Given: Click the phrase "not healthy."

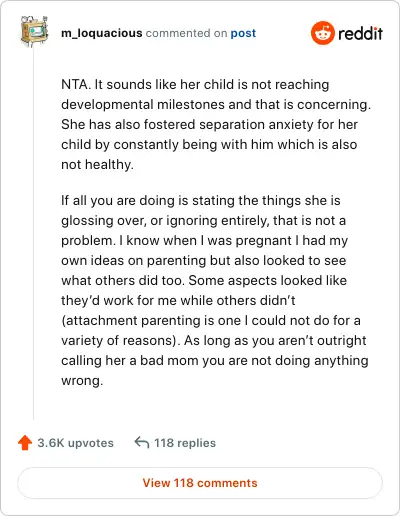Looking at the screenshot, I should pos(97,165).
